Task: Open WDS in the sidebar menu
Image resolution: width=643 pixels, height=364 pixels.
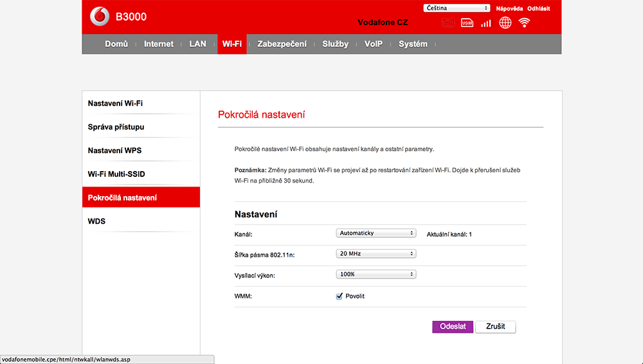Action: coord(97,221)
